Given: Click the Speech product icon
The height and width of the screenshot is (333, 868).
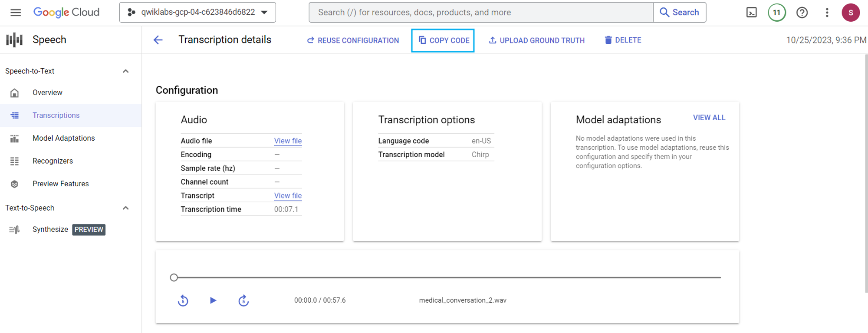Looking at the screenshot, I should click(14, 40).
